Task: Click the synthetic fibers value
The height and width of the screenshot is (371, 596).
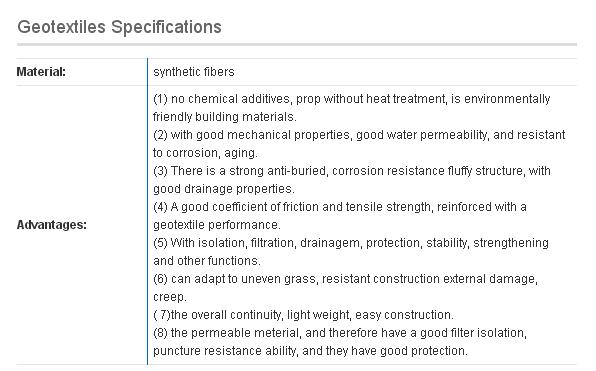Action: (194, 72)
